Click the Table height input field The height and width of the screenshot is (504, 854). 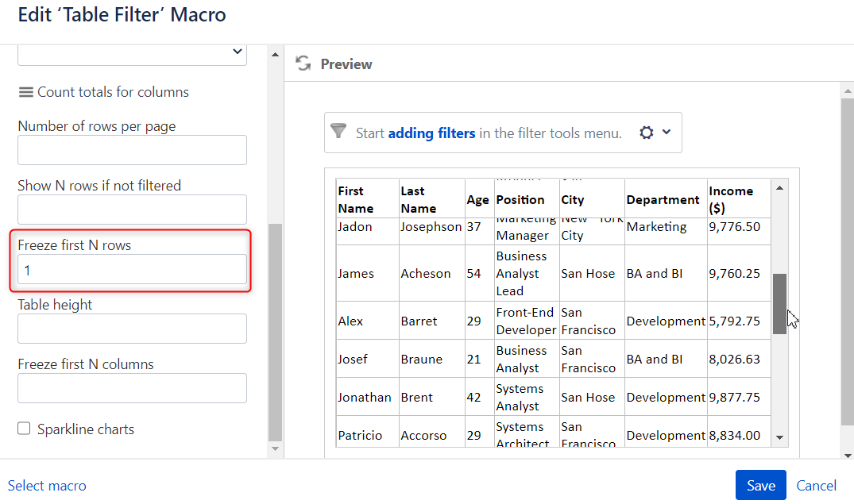pyautogui.click(x=132, y=329)
